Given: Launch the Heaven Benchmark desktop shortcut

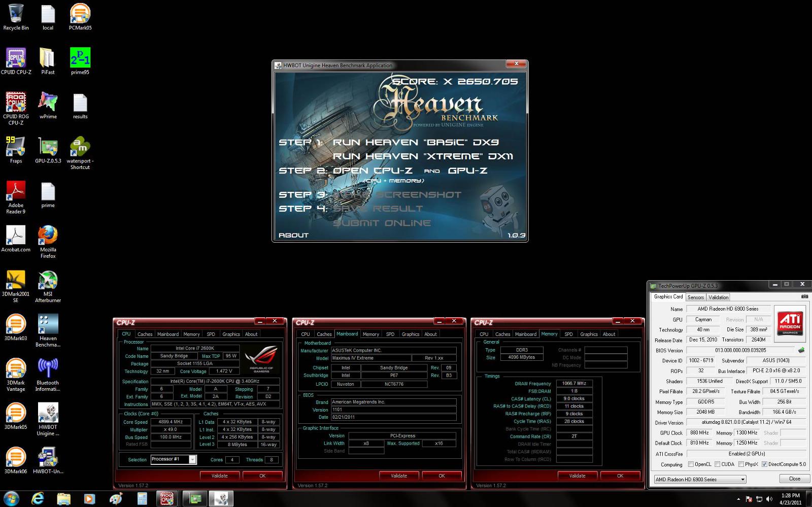Looking at the screenshot, I should tap(48, 330).
